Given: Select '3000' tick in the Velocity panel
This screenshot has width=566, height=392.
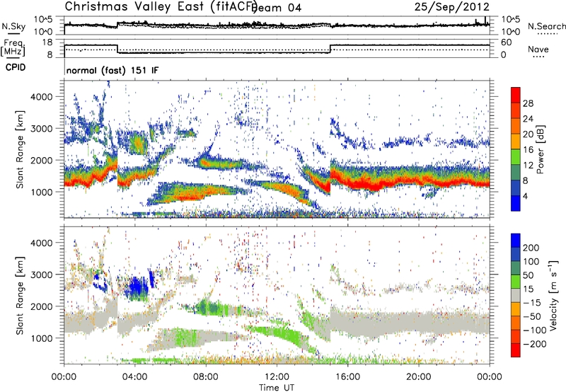Looking at the screenshot, I should coord(41,275).
